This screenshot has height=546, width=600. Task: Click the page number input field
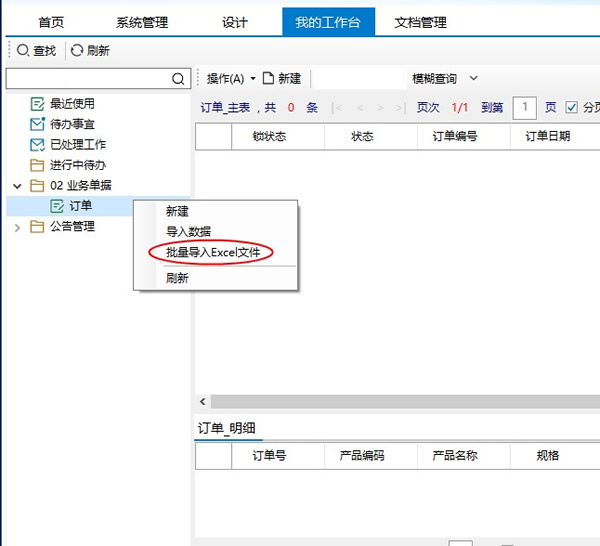[524, 108]
